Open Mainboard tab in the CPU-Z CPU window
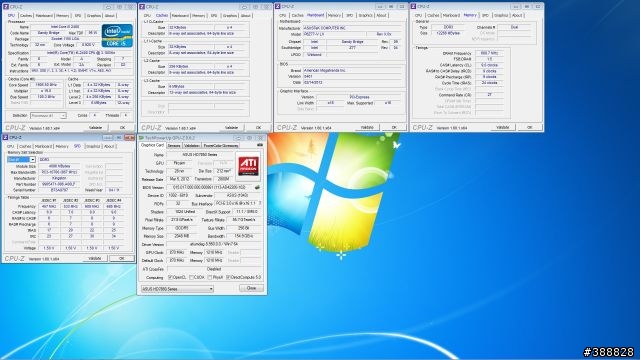 (x=44, y=16)
